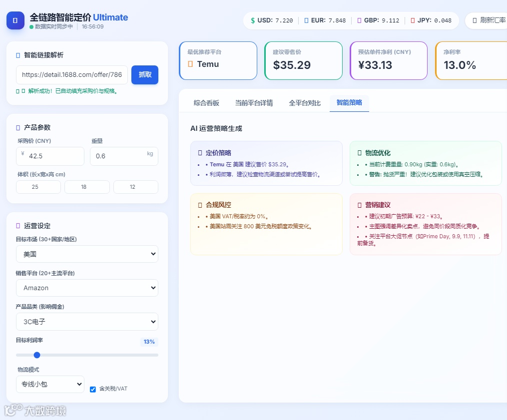Click the icon beside 产品参数 heading
Screen dimensions: 507x420
point(18,128)
